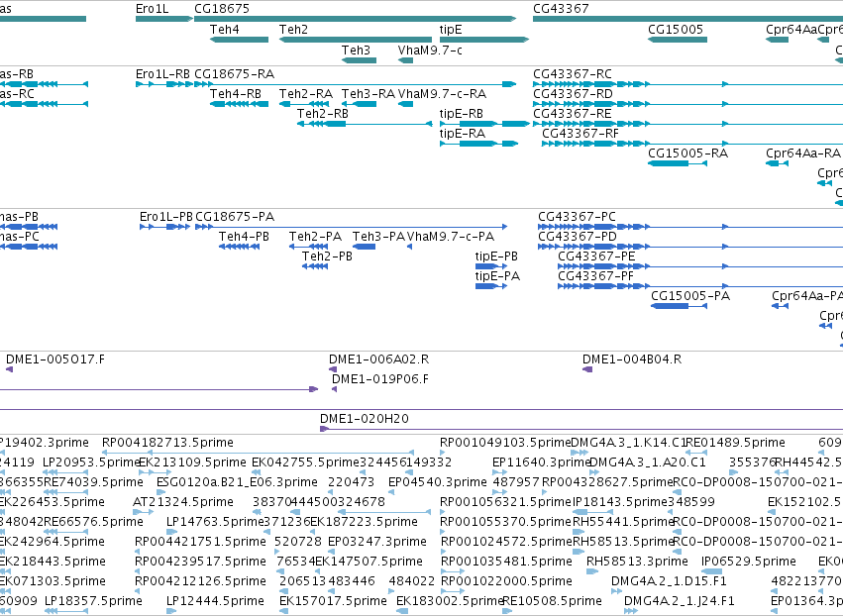Open the Teh3-RA transcript label
Image resolution: width=843 pixels, height=616 pixels.
tap(369, 94)
